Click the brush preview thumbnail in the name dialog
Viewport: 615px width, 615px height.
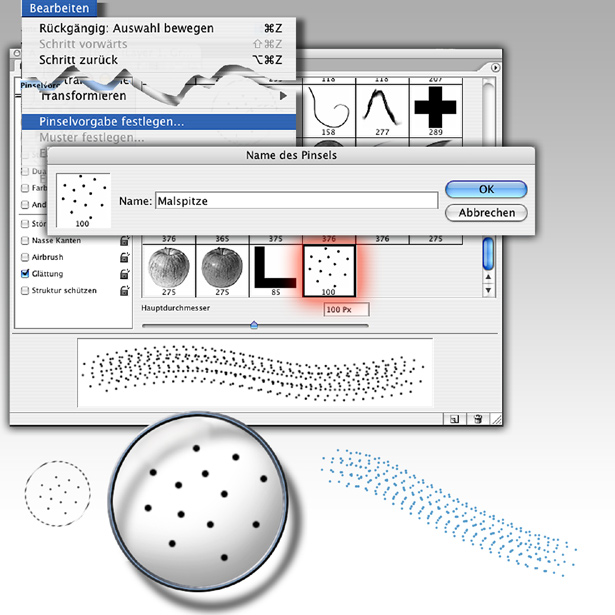[x=83, y=200]
